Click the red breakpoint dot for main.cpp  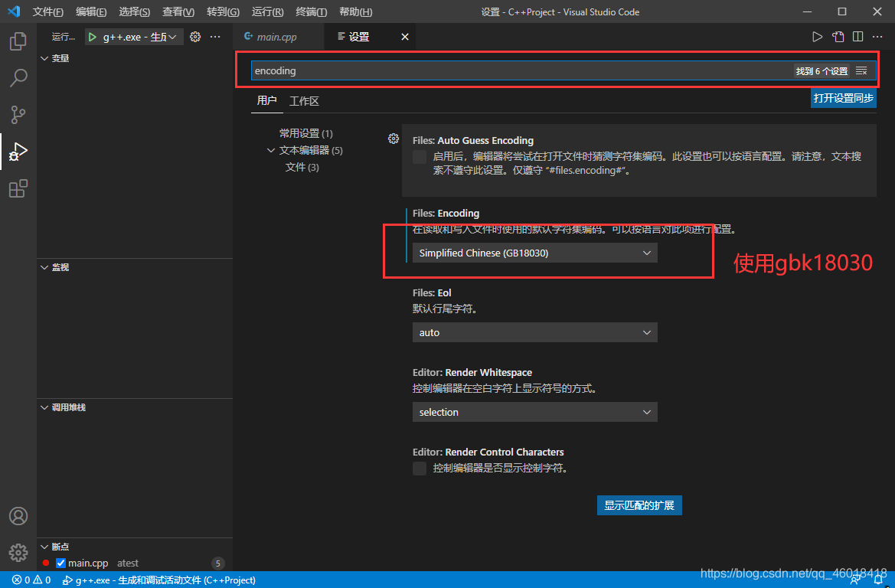click(x=46, y=563)
